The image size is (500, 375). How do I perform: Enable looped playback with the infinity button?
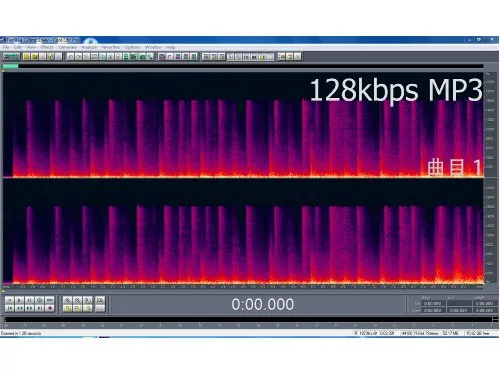pos(39,300)
